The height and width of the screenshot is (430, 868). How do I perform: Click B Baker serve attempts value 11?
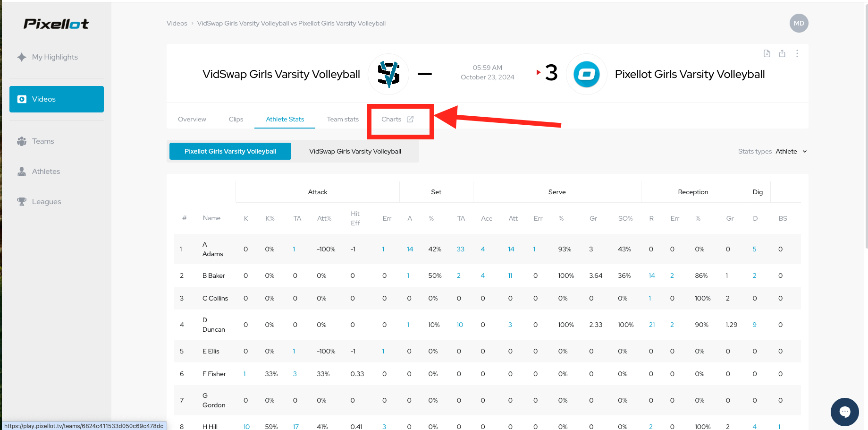[x=510, y=275]
